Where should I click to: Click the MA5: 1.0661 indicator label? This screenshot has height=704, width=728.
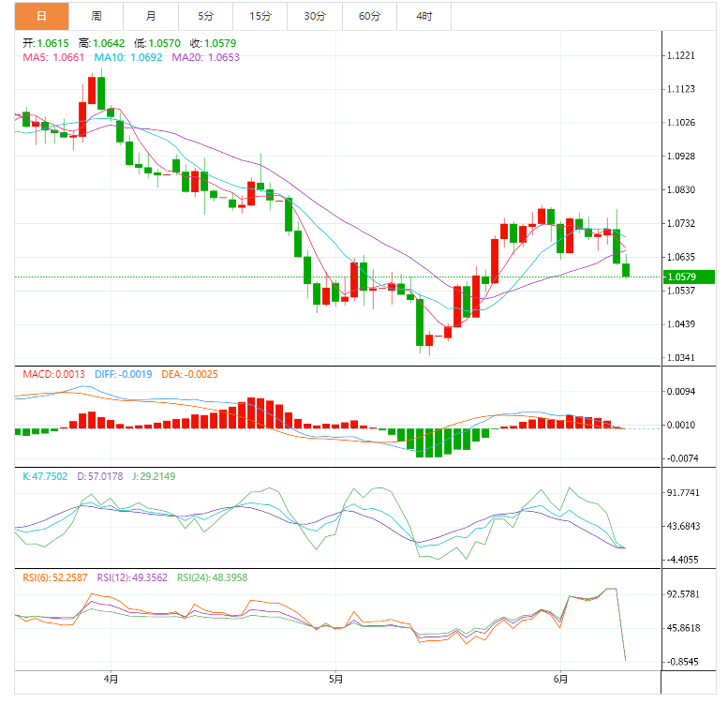click(53, 57)
